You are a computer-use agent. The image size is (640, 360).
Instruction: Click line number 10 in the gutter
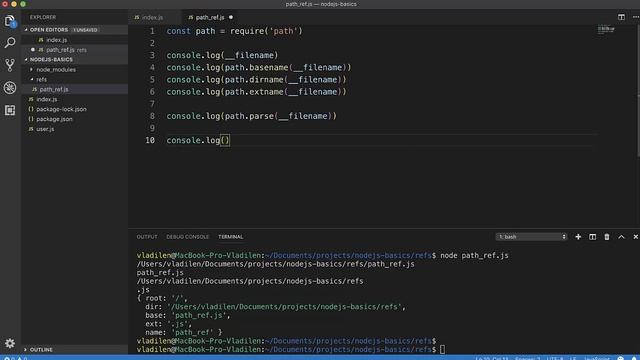pos(150,140)
